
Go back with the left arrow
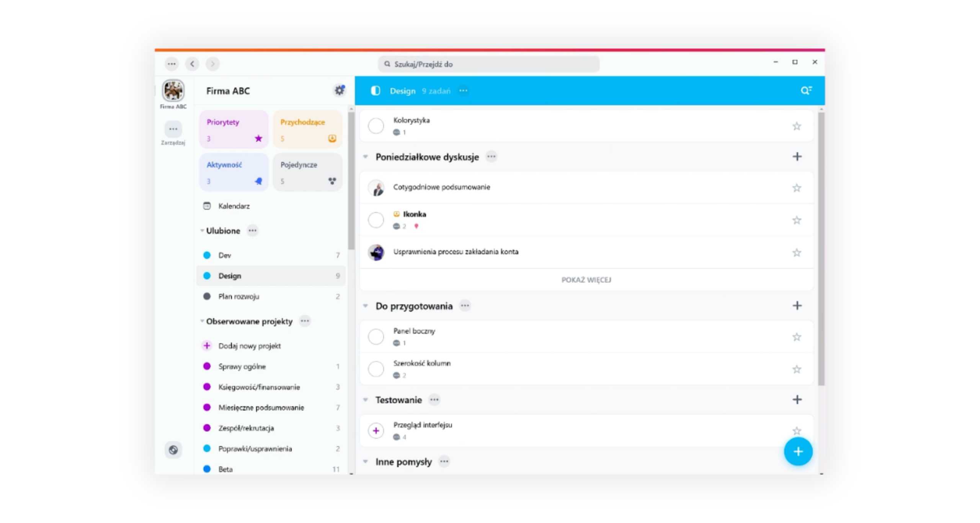point(192,64)
